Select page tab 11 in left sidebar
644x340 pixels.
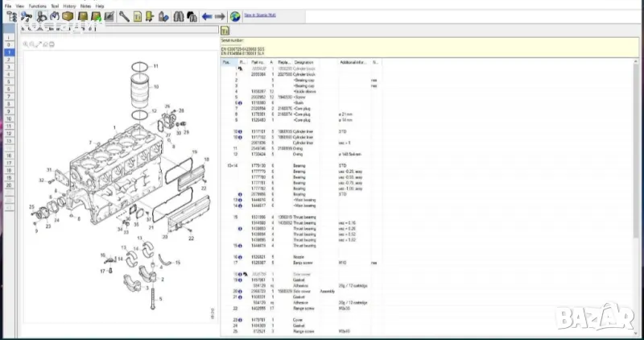(x=9, y=125)
